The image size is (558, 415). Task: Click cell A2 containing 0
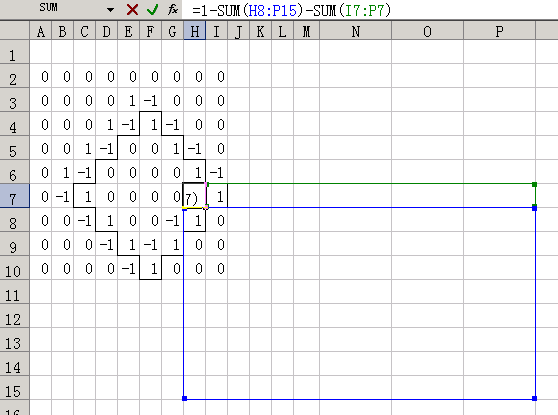41,76
